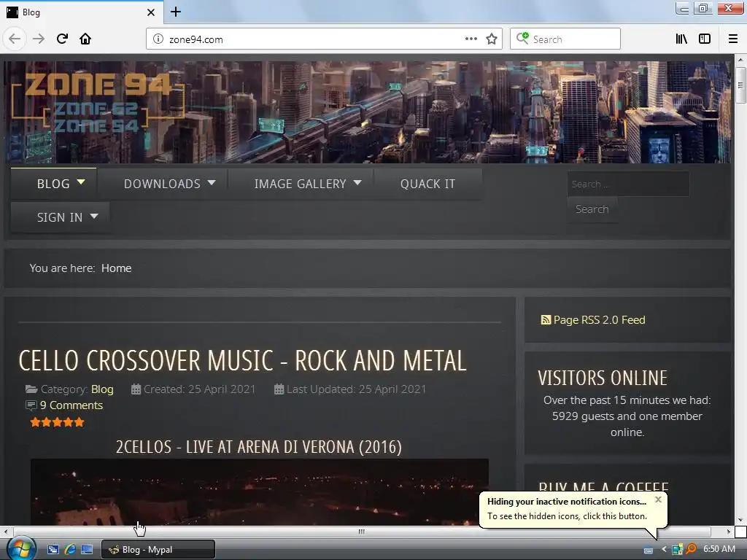Close the notification icons balloon
Image resolution: width=747 pixels, height=560 pixels.
(658, 499)
